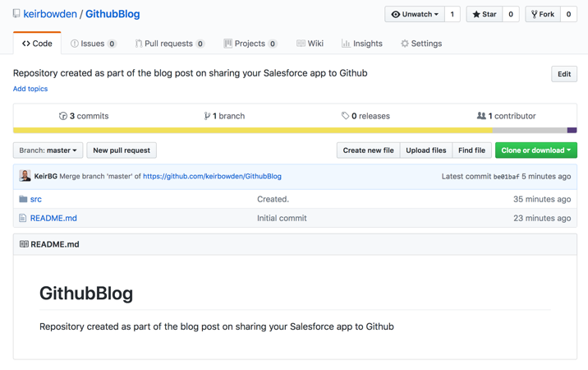588x370 pixels.
Task: Click the commits history clock icon
Action: pyautogui.click(x=63, y=116)
